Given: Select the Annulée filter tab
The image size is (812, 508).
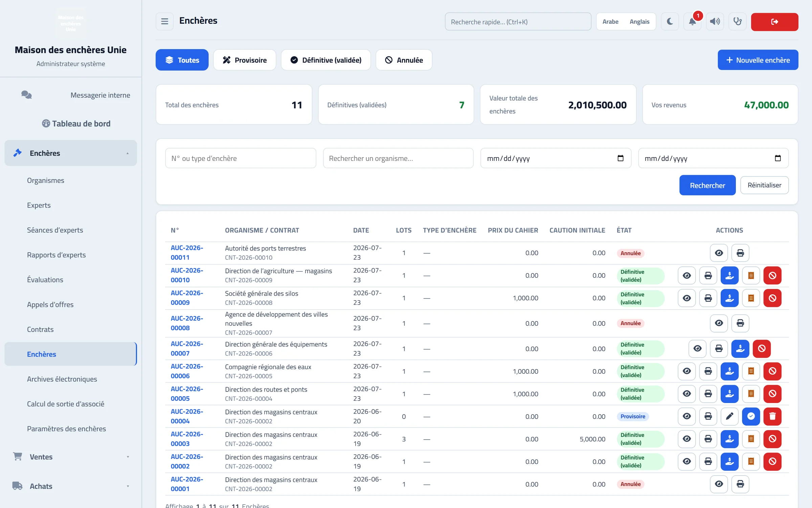Looking at the screenshot, I should [404, 60].
